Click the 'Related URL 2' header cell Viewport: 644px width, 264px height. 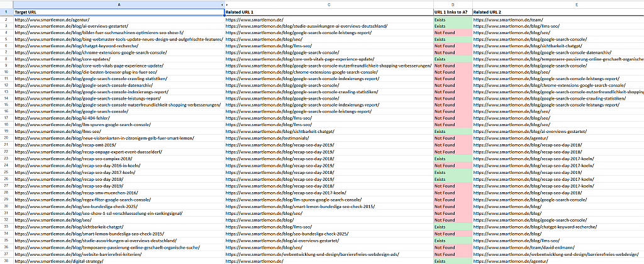(x=558, y=13)
